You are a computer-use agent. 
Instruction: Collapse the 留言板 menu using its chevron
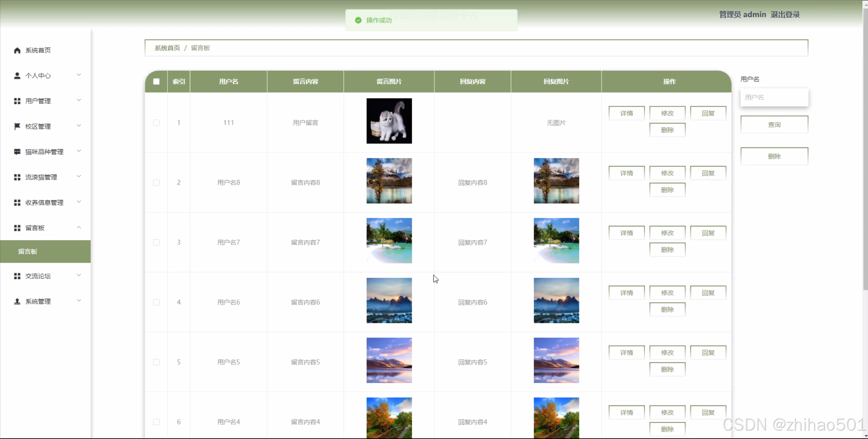[x=79, y=227]
